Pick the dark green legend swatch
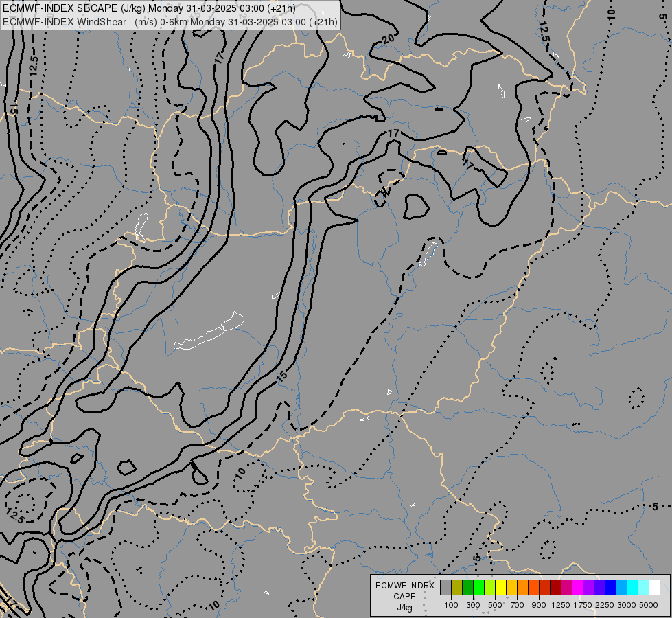Viewport: 672px width, 618px height. pos(467,587)
